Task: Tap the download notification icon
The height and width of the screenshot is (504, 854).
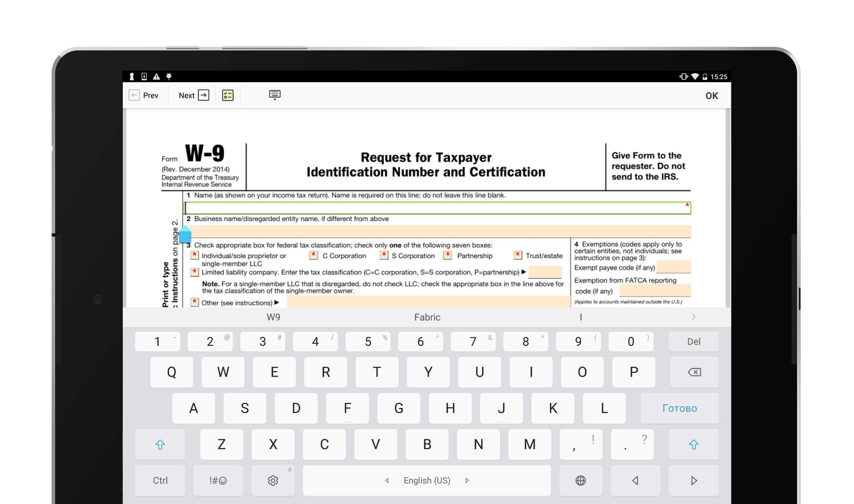Action: tap(144, 76)
